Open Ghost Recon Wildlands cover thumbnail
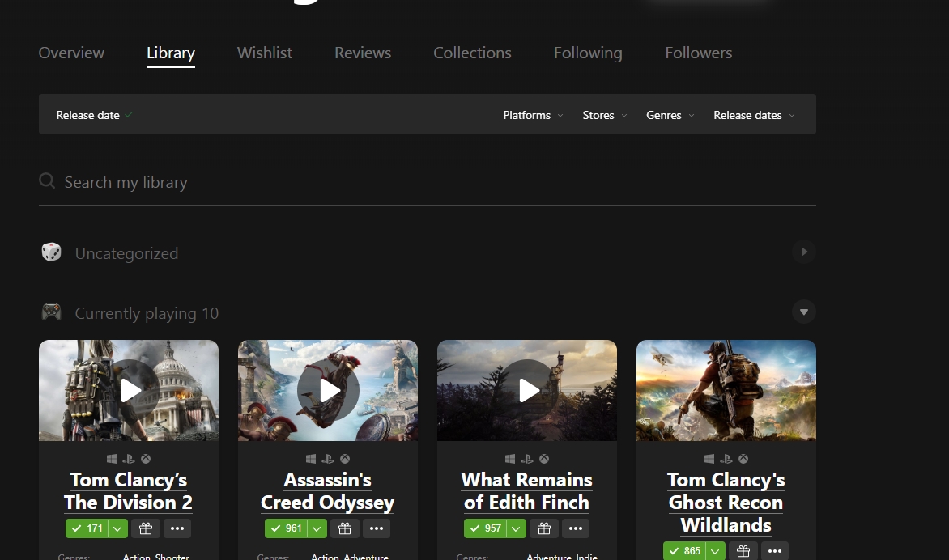This screenshot has width=949, height=560. (726, 391)
